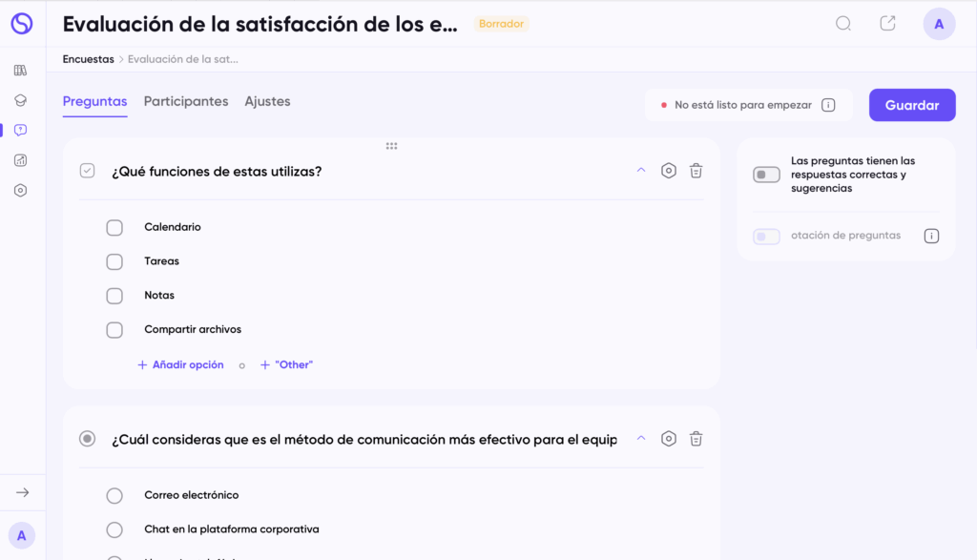Open the library books icon in sidebar
The image size is (977, 560).
coord(21,70)
